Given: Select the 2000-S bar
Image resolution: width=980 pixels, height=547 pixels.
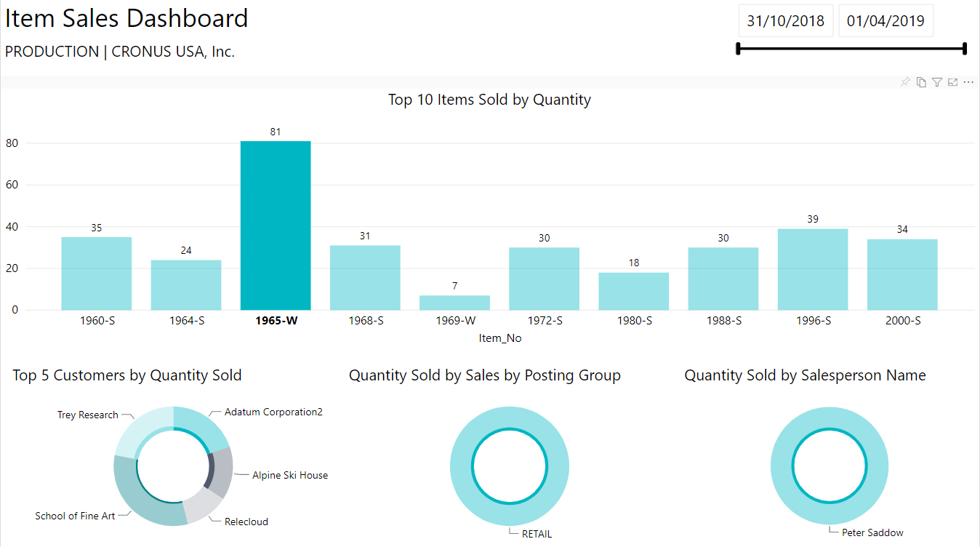Looking at the screenshot, I should click(x=902, y=274).
